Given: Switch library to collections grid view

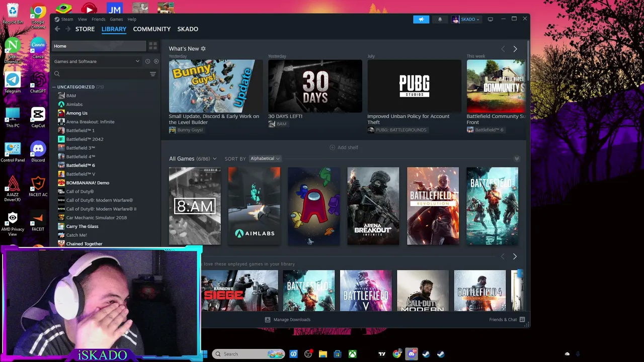Looking at the screenshot, I should click(x=153, y=46).
